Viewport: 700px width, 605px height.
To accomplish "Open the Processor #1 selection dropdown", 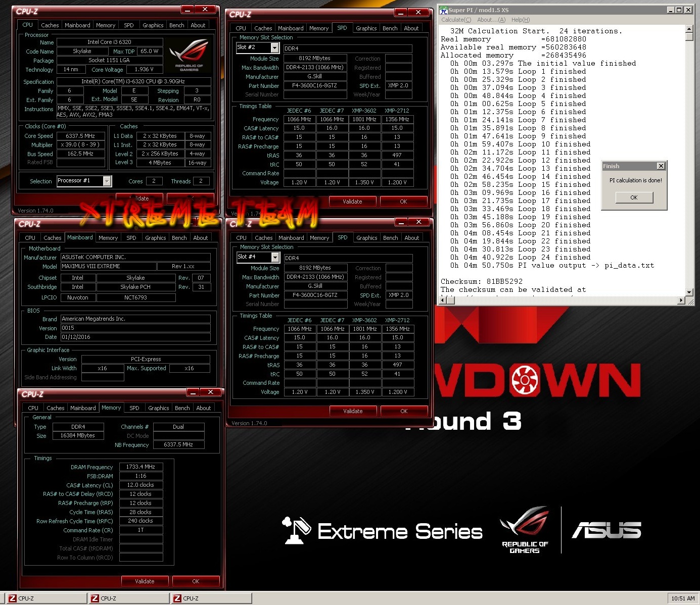I will click(107, 181).
